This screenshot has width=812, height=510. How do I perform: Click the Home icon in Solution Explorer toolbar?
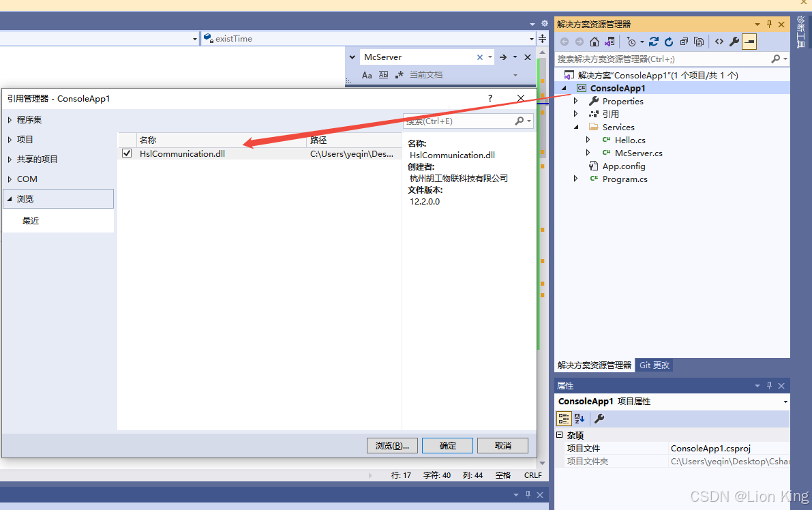pos(595,42)
